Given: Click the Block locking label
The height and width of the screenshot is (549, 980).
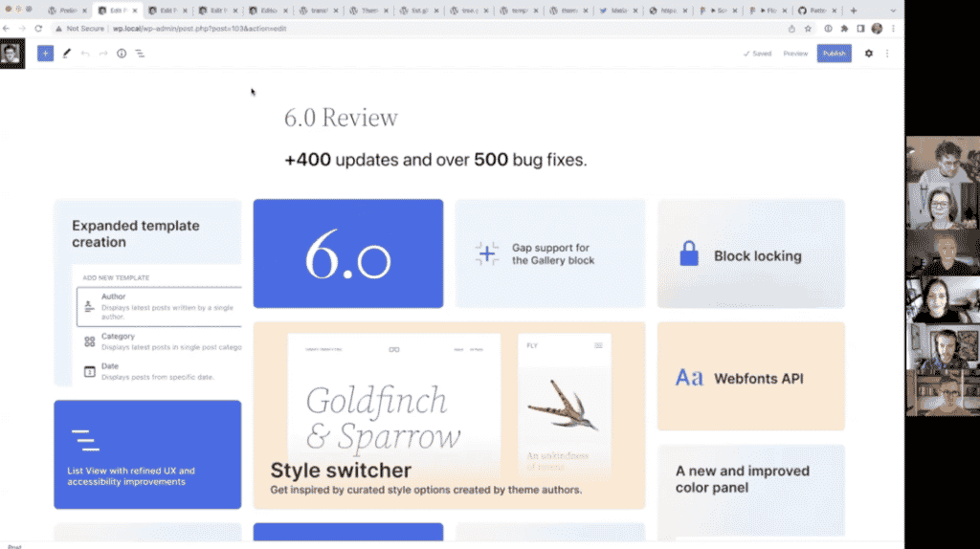Looking at the screenshot, I should [x=758, y=256].
